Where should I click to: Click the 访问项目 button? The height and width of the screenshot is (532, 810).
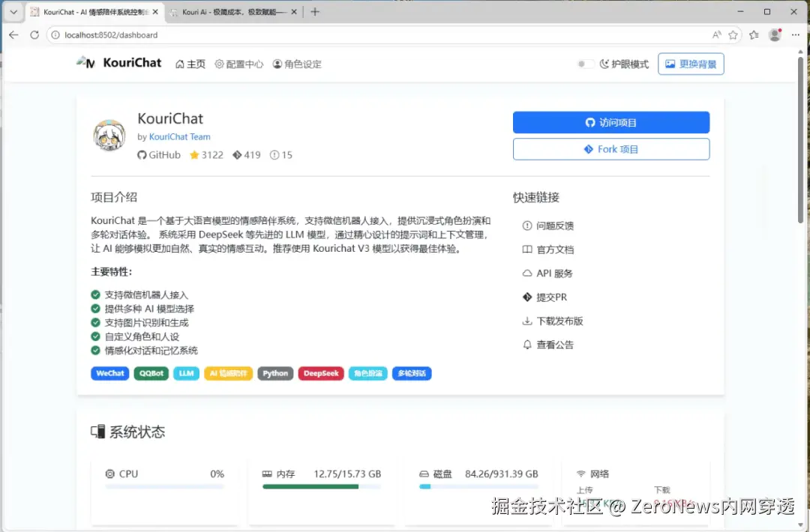(611, 122)
